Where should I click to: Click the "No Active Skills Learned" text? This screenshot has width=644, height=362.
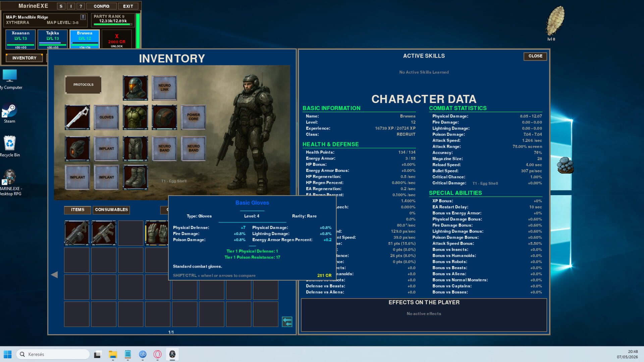point(424,72)
